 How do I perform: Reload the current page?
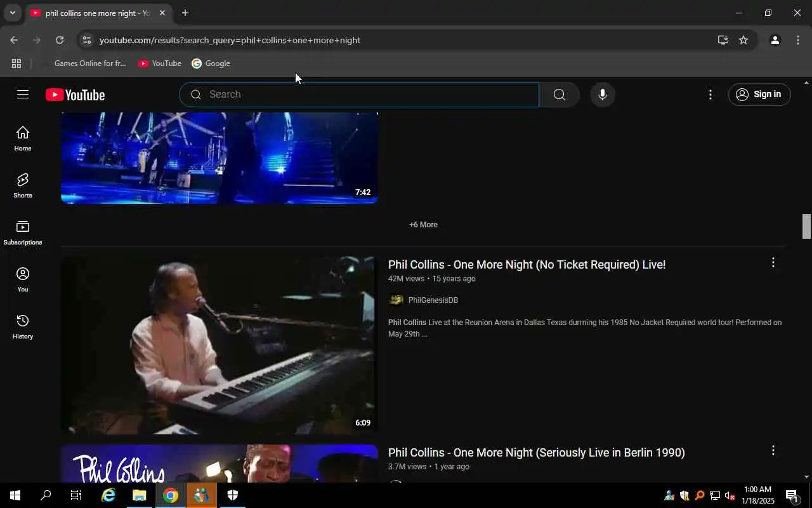[x=60, y=40]
